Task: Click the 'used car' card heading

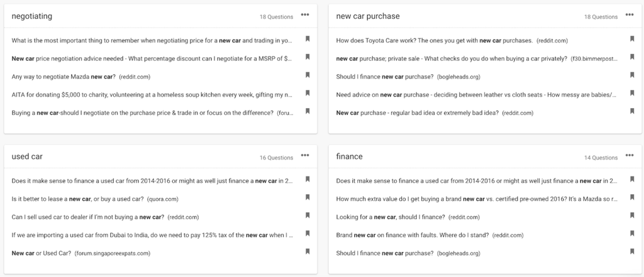Action: 27,156
